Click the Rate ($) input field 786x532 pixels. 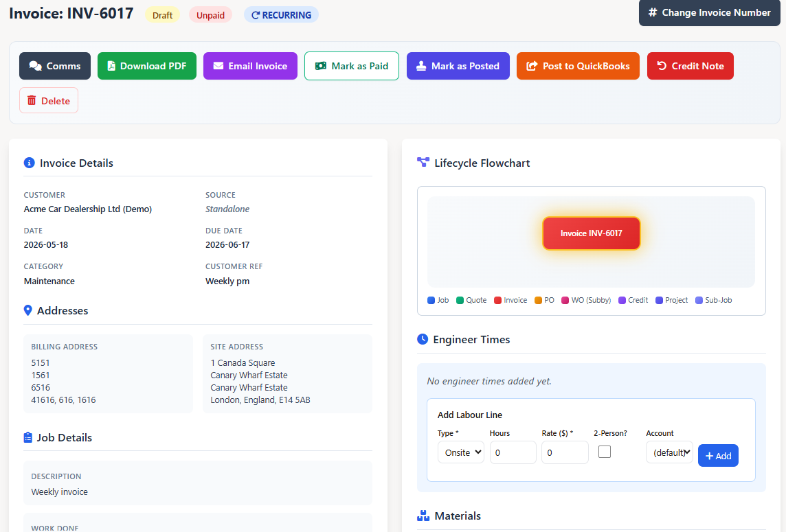(x=565, y=452)
